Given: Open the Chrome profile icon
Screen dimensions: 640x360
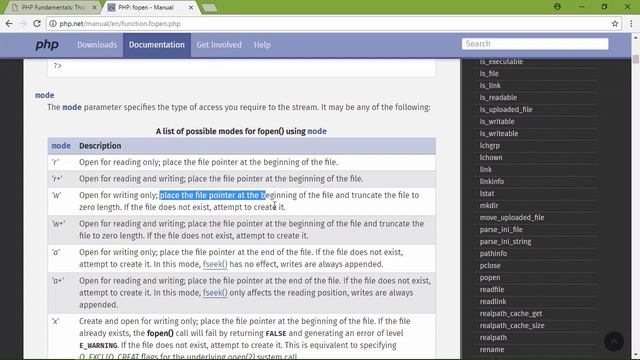Looking at the screenshot, I should point(557,7).
